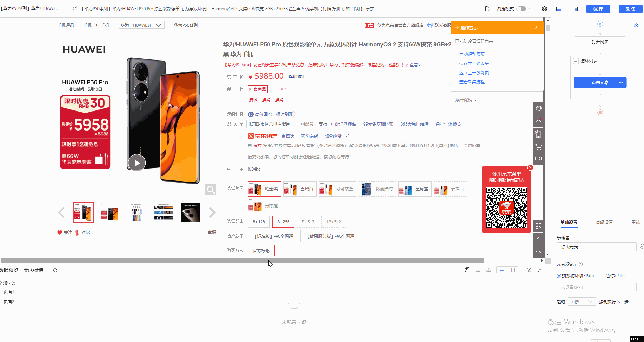644x342 pixels.
Task: Select the 拼接循环项XPath radio button
Action: click(x=559, y=276)
